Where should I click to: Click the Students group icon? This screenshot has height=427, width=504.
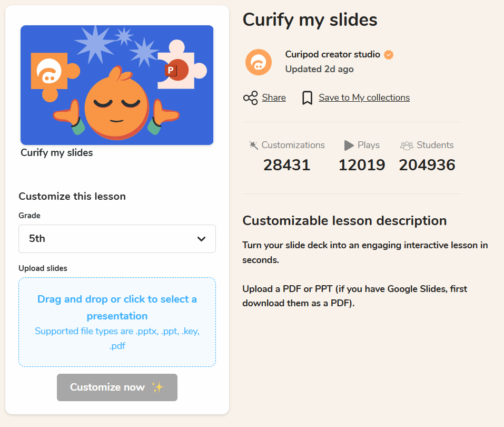point(407,145)
